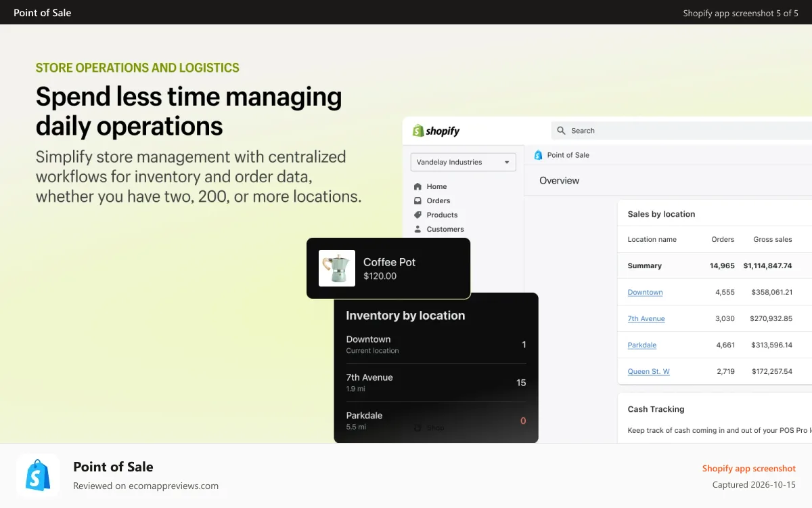Viewport: 812px width, 508px height.
Task: Click the Customers person icon in sidebar
Action: pyautogui.click(x=418, y=229)
